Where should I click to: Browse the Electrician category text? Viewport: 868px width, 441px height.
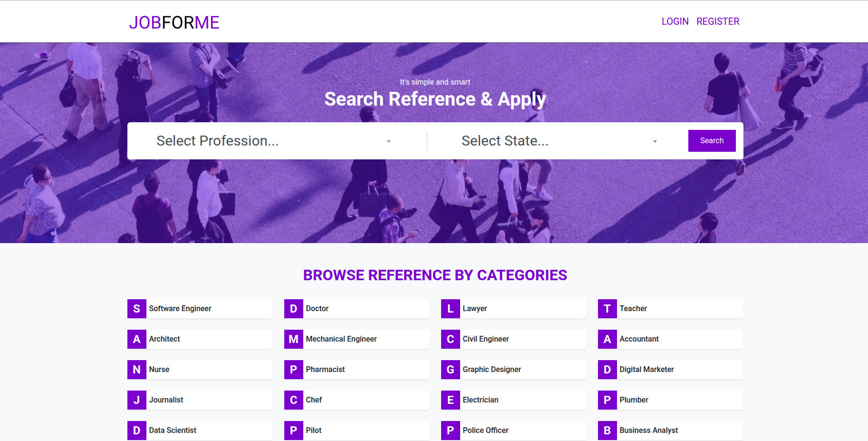point(481,400)
